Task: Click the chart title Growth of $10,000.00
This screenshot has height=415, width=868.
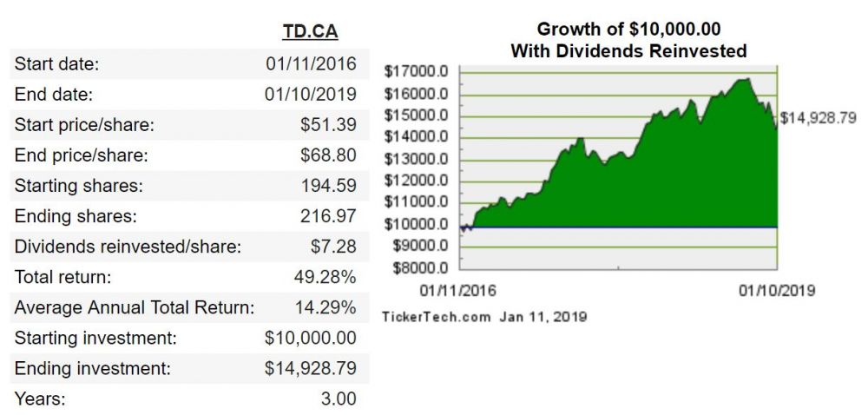Action: tap(628, 30)
